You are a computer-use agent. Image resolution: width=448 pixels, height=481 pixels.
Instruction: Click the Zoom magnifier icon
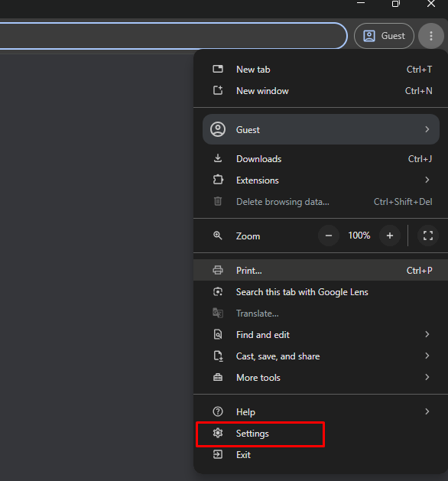[218, 236]
